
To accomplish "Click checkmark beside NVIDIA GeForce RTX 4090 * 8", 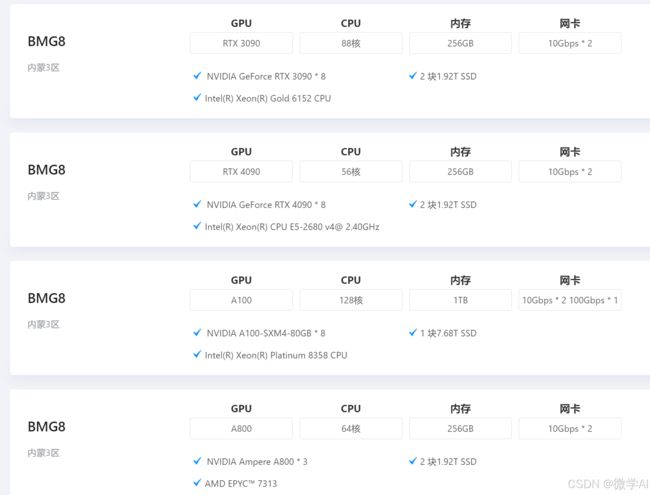I will [x=197, y=204].
